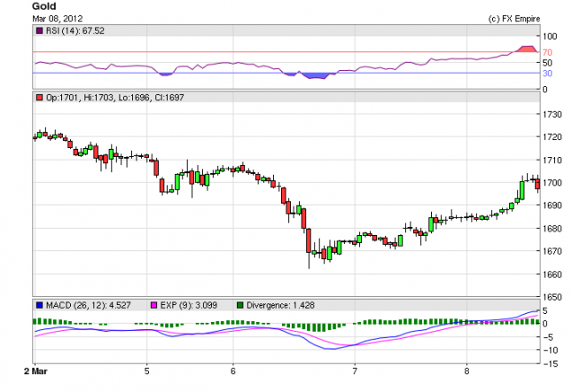The width and height of the screenshot is (572, 392).
Task: Click the '7' date axis label
Action: pyautogui.click(x=355, y=372)
